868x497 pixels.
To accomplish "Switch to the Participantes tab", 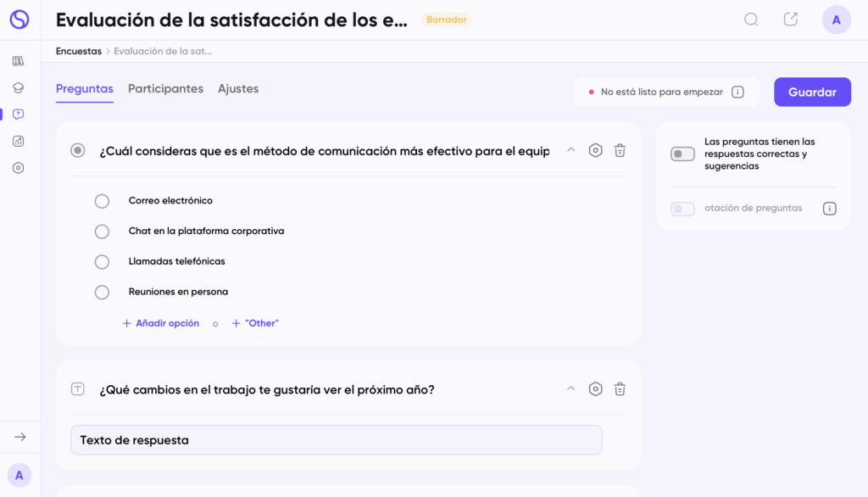I will [165, 89].
